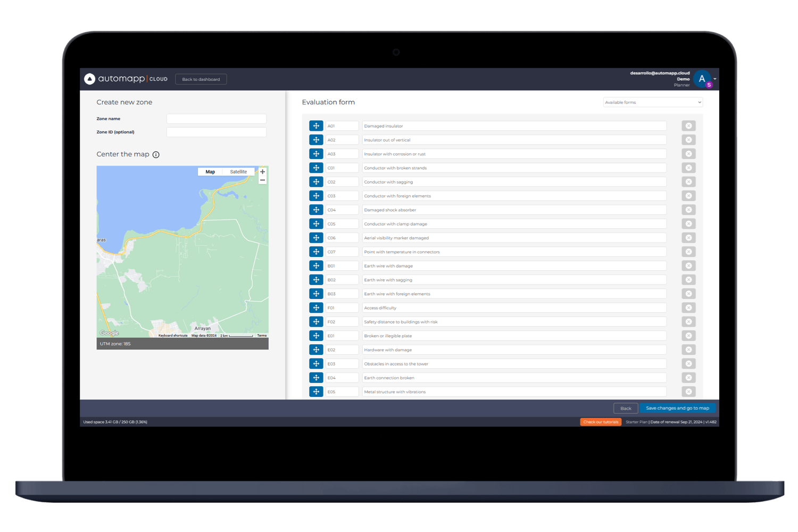Viewport: 798px width, 532px height.
Task: Click the drag handle next to E05 Metal structure
Action: 316,392
